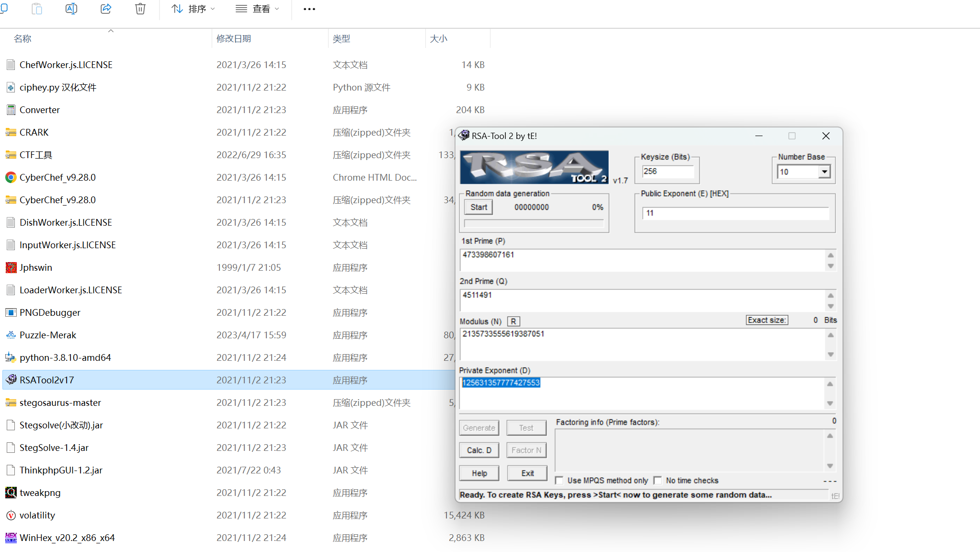The width and height of the screenshot is (980, 552).
Task: Enable Use MPQS method only checkbox
Action: (x=559, y=480)
